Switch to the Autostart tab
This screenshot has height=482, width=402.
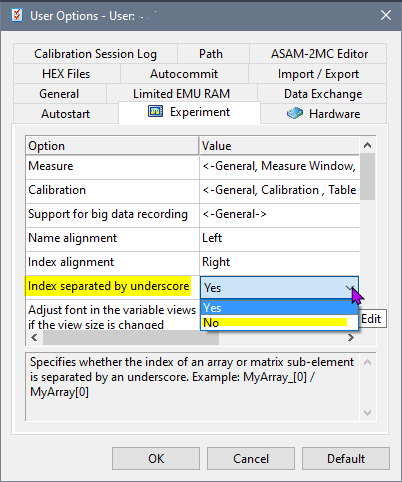(x=66, y=114)
